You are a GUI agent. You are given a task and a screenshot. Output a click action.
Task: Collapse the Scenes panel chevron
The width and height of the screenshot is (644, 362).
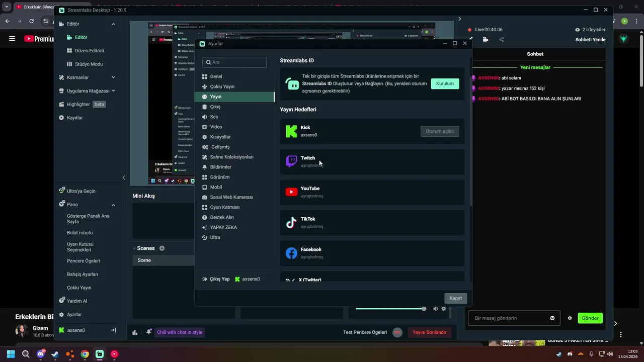(134, 248)
